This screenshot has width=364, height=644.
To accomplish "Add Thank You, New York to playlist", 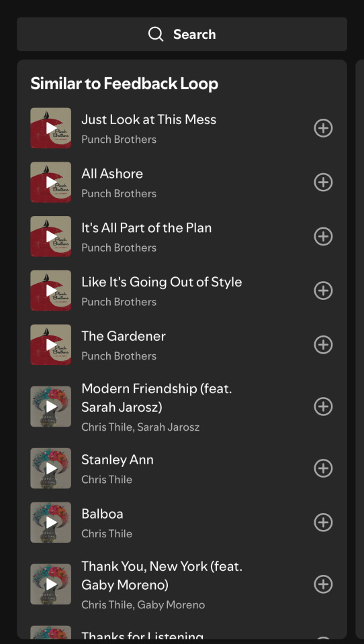I will tap(323, 584).
